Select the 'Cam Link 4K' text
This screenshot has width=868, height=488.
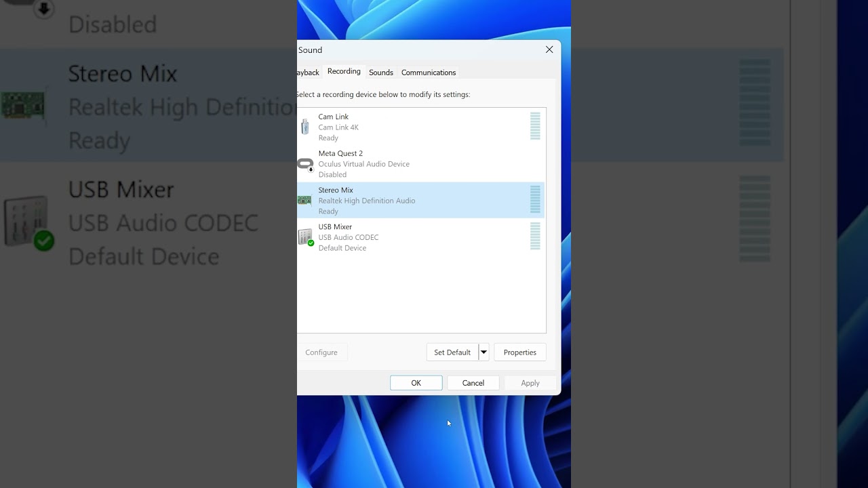[338, 127]
